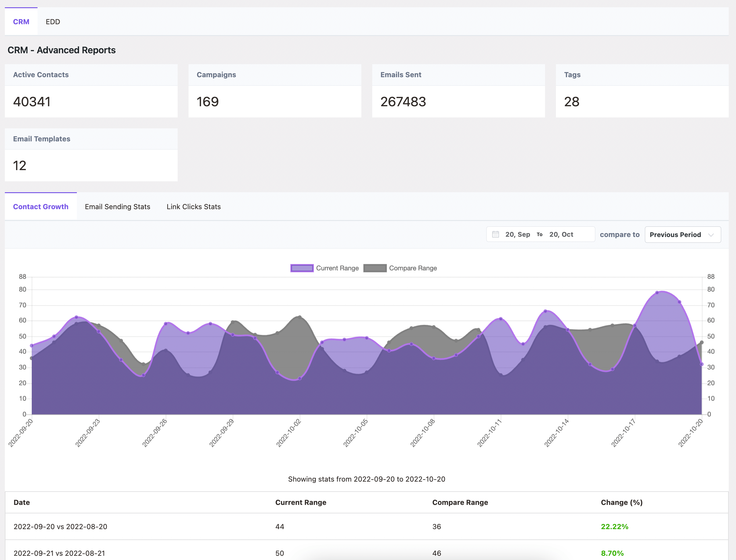The width and height of the screenshot is (736, 560).
Task: Select the Contact Growth tab
Action: pos(41,207)
